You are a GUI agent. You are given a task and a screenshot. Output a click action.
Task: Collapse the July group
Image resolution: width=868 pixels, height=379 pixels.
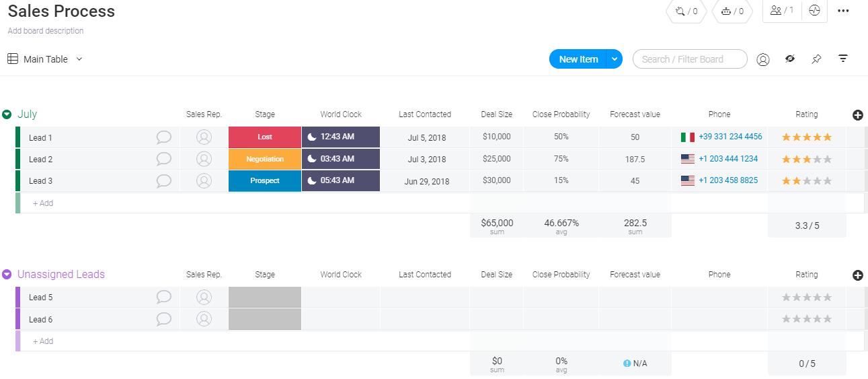tap(7, 114)
